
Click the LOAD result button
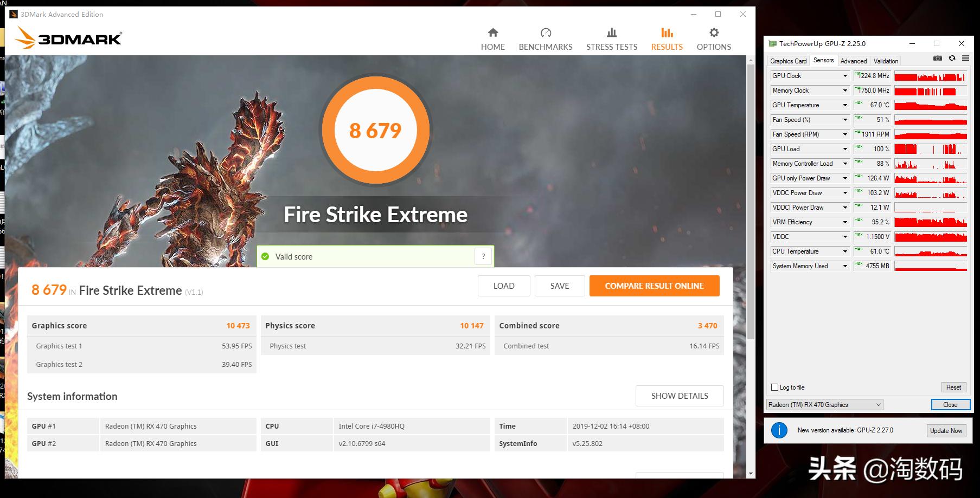(504, 286)
